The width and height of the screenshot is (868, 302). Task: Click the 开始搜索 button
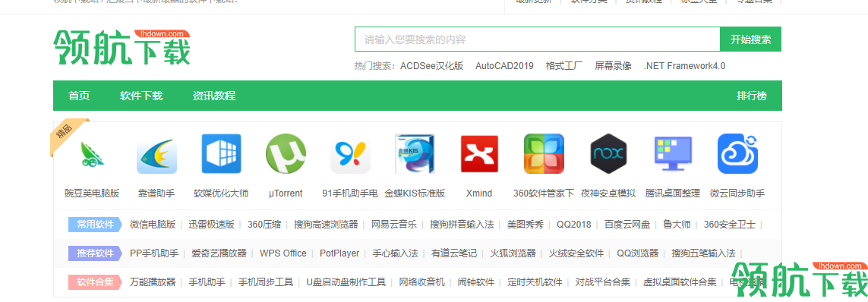point(750,39)
